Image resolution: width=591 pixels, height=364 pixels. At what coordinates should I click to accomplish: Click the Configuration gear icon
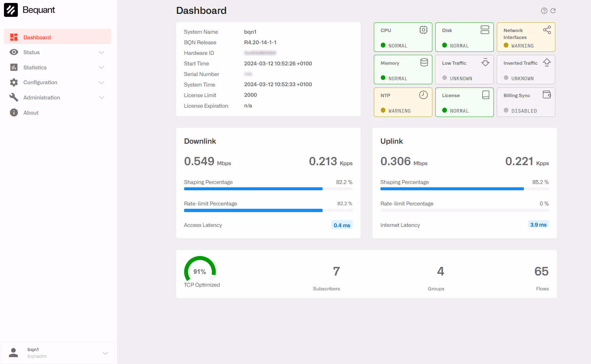pyautogui.click(x=14, y=82)
